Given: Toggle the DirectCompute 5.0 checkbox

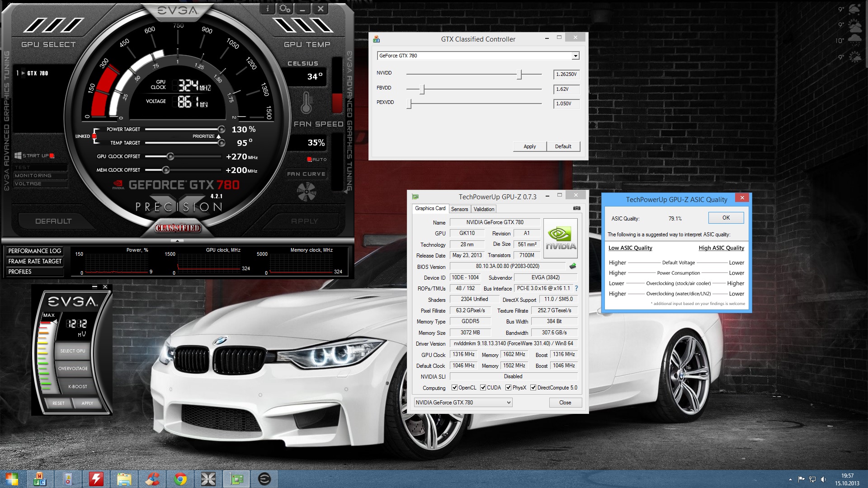Looking at the screenshot, I should click(x=533, y=388).
